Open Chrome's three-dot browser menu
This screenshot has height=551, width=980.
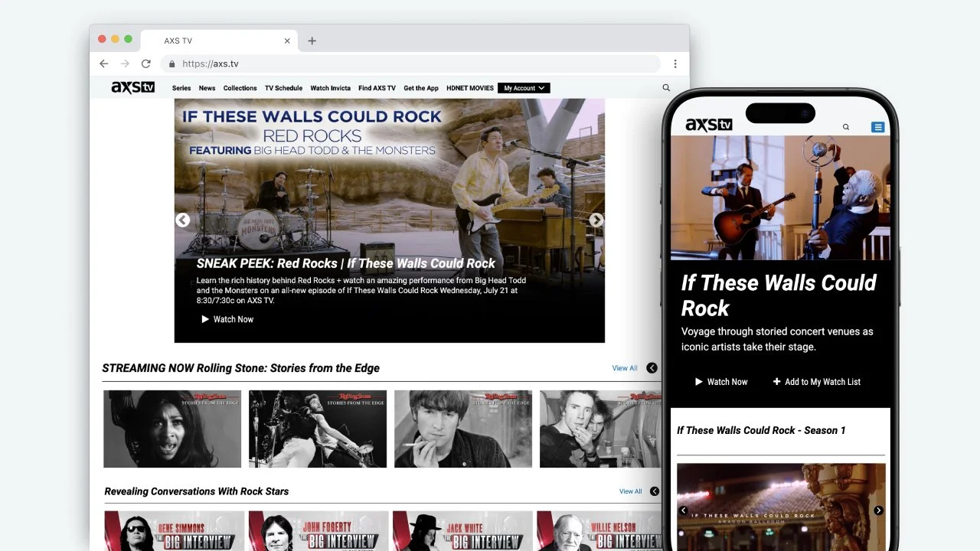[675, 64]
